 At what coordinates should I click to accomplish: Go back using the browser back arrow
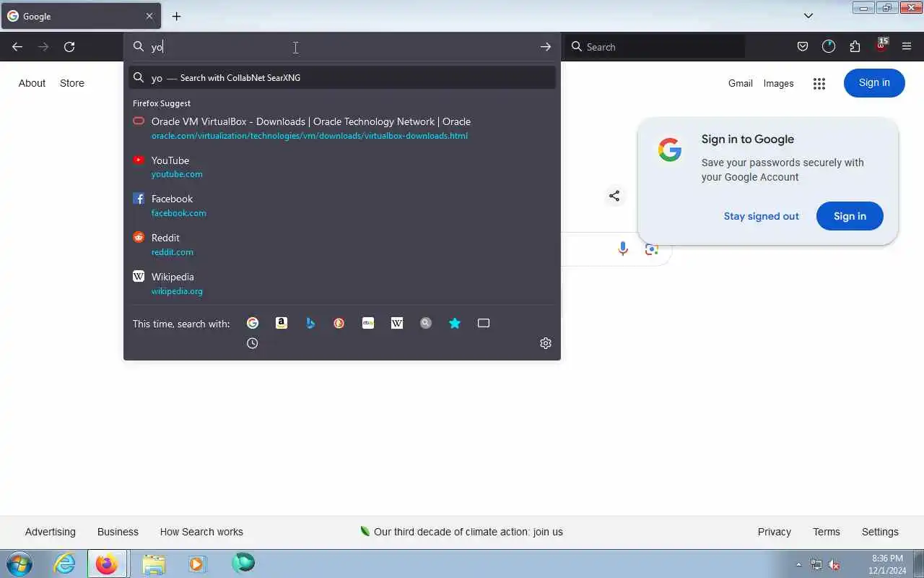(x=17, y=47)
